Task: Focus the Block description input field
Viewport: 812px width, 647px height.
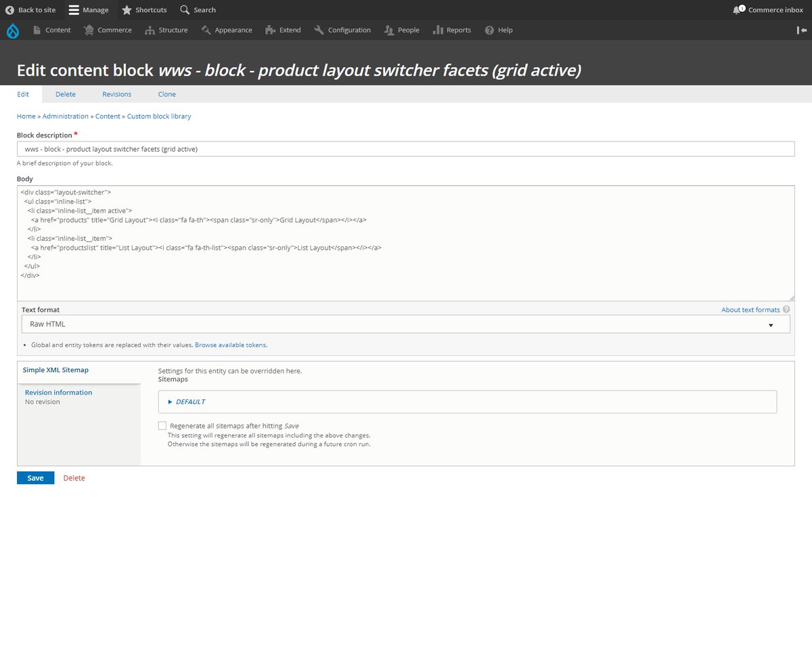Action: (406, 149)
